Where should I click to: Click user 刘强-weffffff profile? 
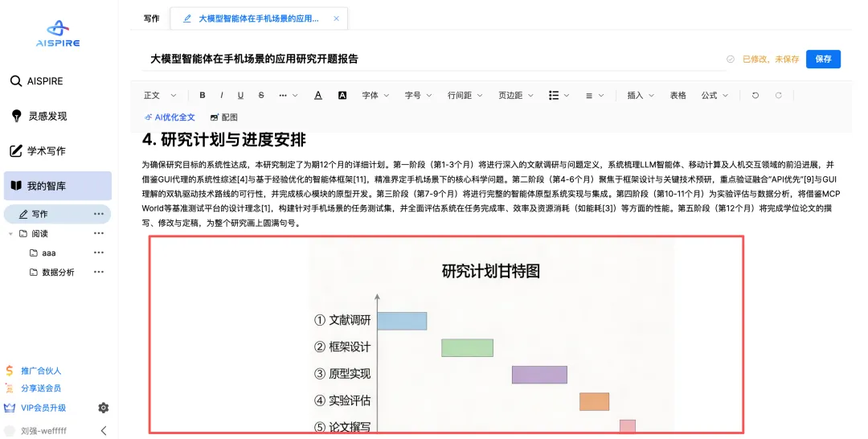36,431
